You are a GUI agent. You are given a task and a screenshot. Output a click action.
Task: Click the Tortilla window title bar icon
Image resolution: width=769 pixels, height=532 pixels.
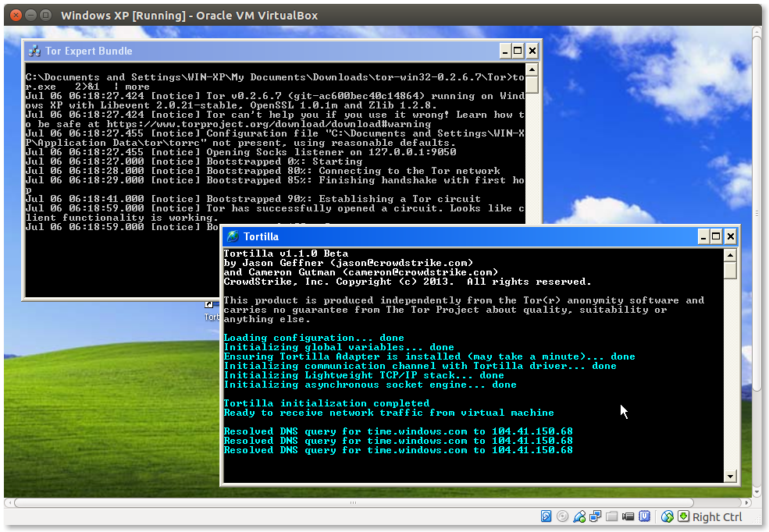[x=233, y=236]
